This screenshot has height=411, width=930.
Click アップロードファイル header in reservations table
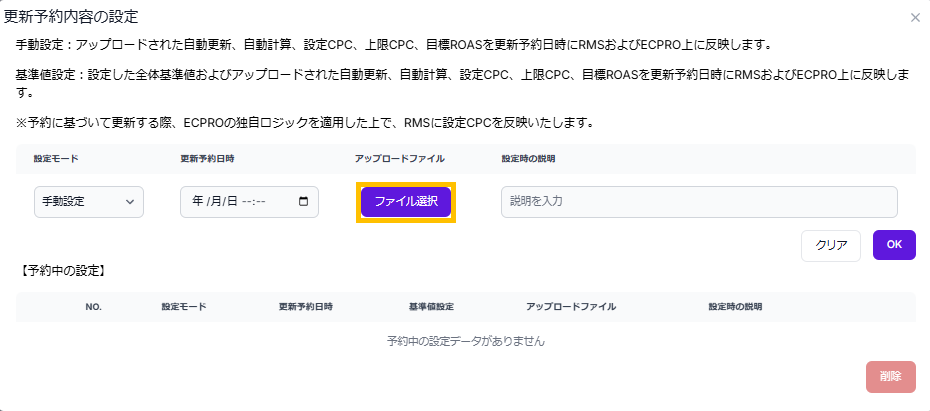(x=571, y=307)
